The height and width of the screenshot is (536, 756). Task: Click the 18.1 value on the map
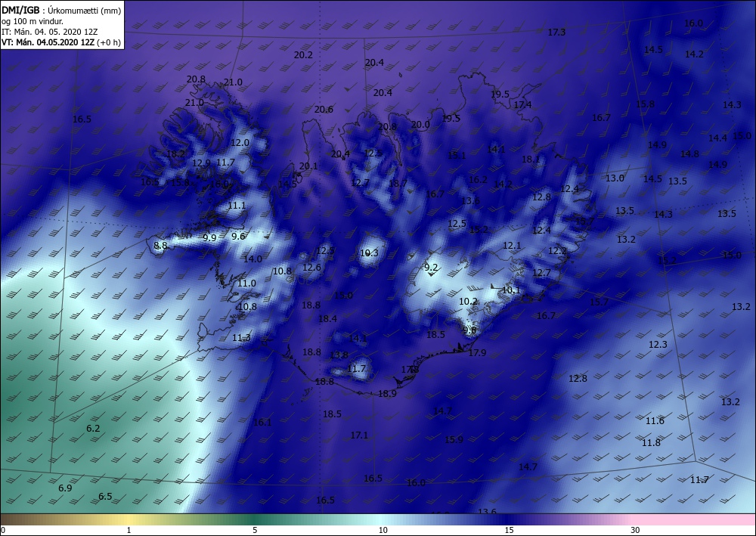pyautogui.click(x=531, y=159)
